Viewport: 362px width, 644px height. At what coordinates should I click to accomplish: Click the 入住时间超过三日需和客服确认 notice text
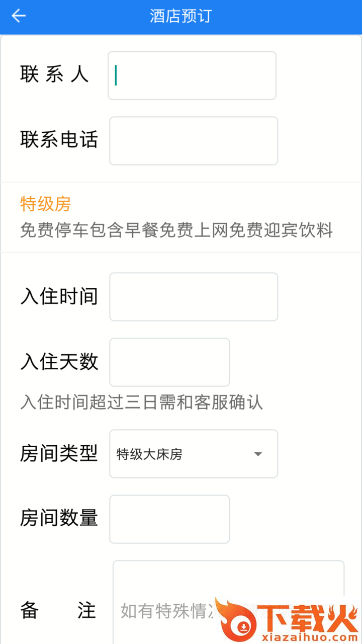click(142, 403)
